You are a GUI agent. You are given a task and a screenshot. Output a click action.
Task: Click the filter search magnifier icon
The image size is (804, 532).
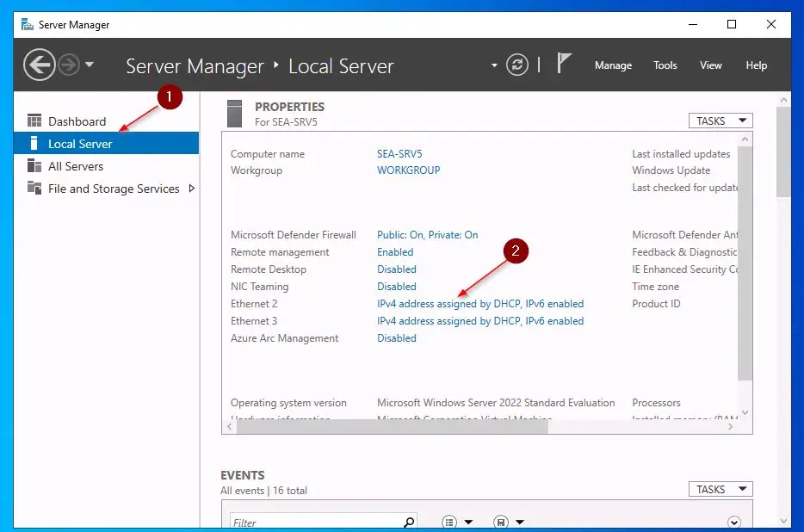click(409, 523)
